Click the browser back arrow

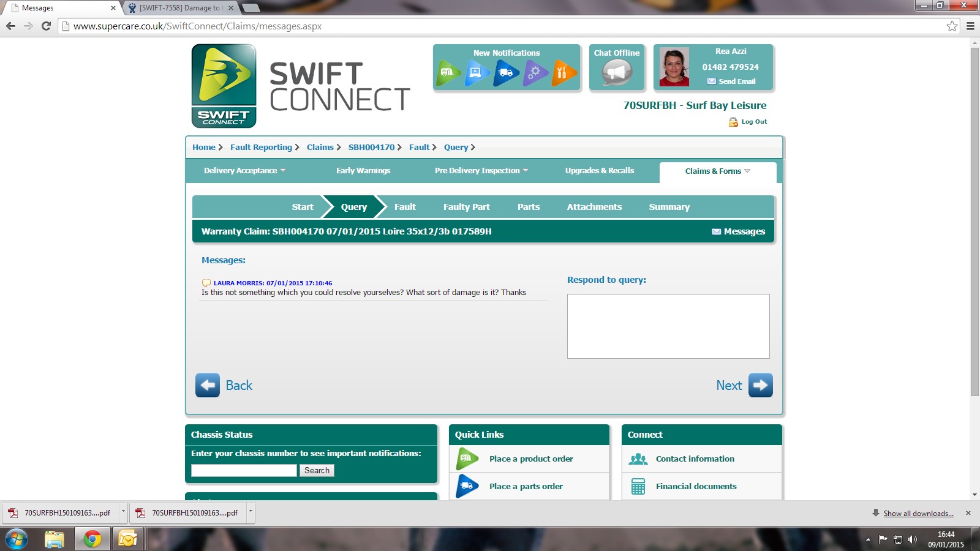coord(10,26)
